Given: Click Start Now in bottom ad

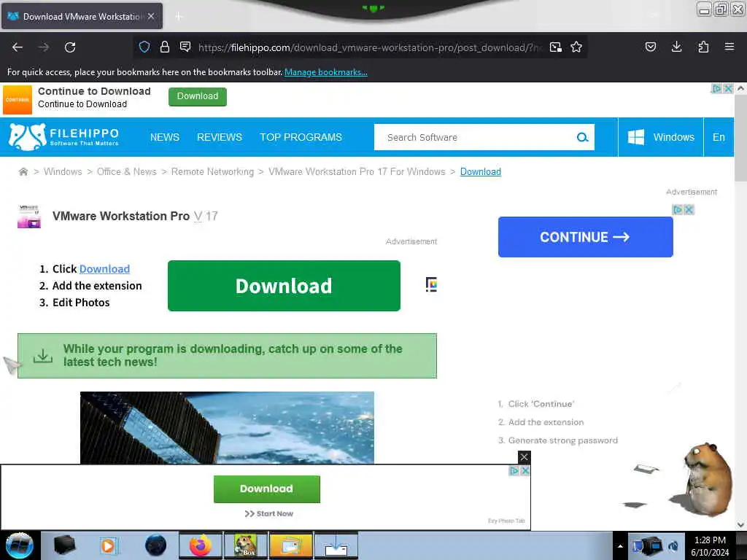Looking at the screenshot, I should point(269,514).
